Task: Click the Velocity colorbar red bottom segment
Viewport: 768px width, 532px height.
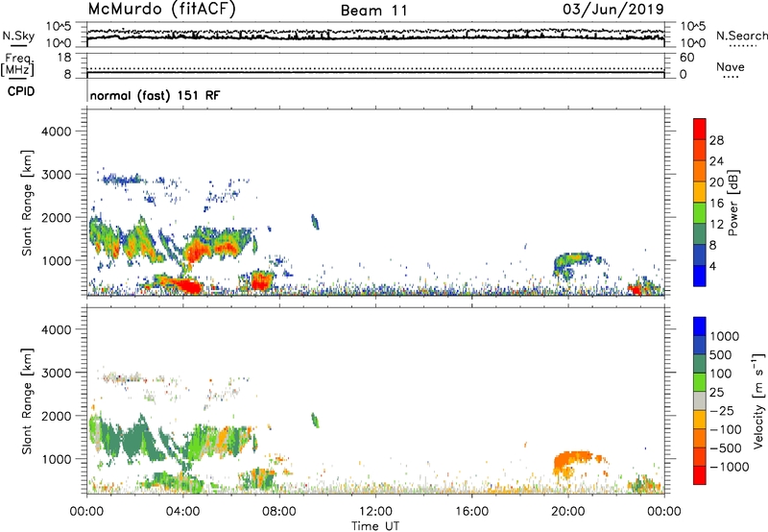Action: (x=700, y=475)
